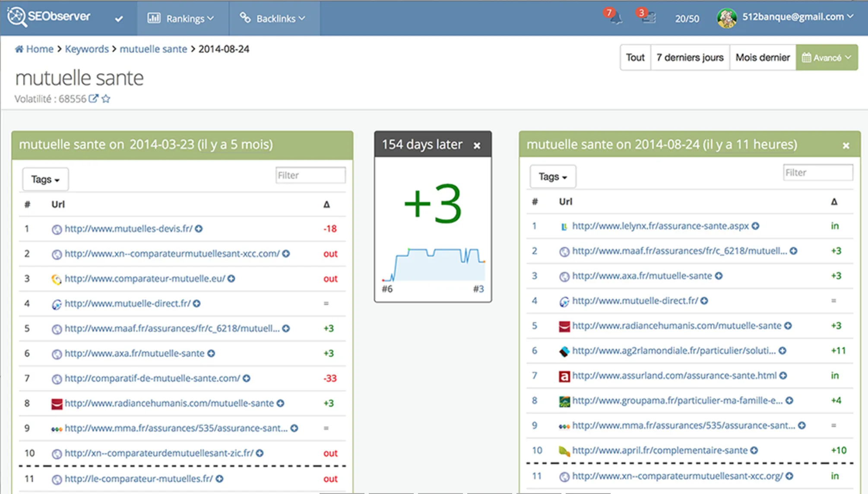Click the plus icon next to mutuelle-direct.fr in the 2014-03-23 panel
This screenshot has height=494, width=868.
(196, 304)
